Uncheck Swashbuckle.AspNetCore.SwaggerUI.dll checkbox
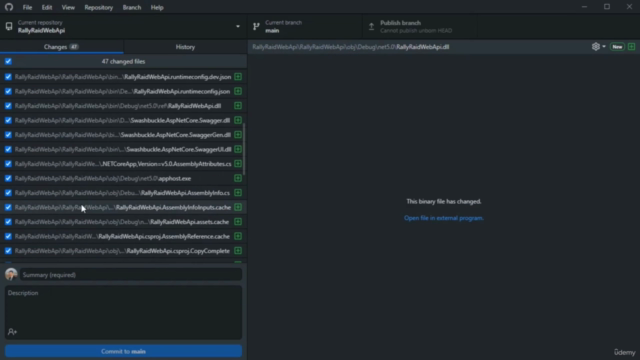Viewport: 640px width, 360px height. coord(8,149)
